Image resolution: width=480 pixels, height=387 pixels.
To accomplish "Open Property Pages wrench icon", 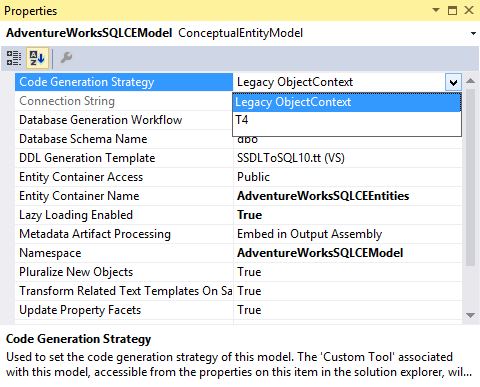I will point(66,58).
